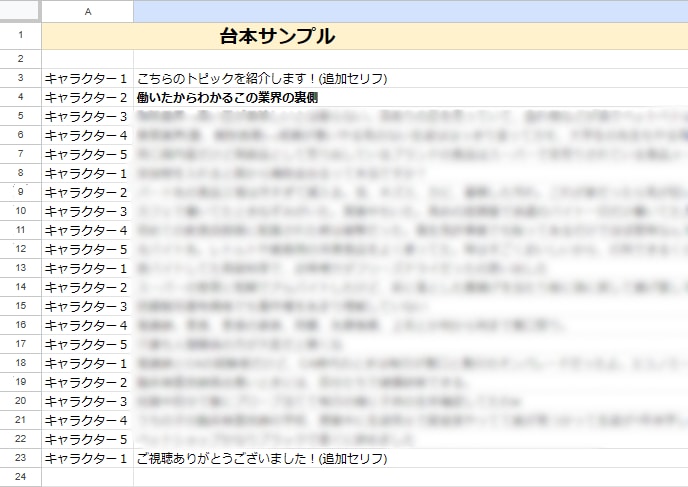Click キャラクター２ cell in row 9

pos(88,192)
